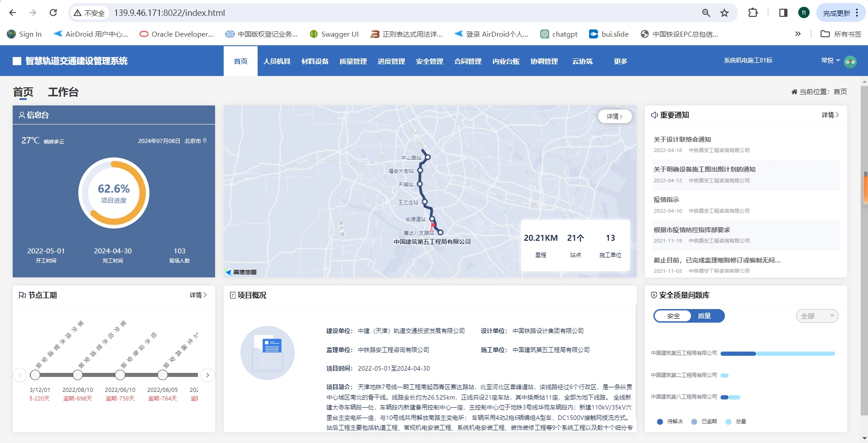Open the Chrome three-dot menu
This screenshot has width=868, height=443.
tap(857, 13)
